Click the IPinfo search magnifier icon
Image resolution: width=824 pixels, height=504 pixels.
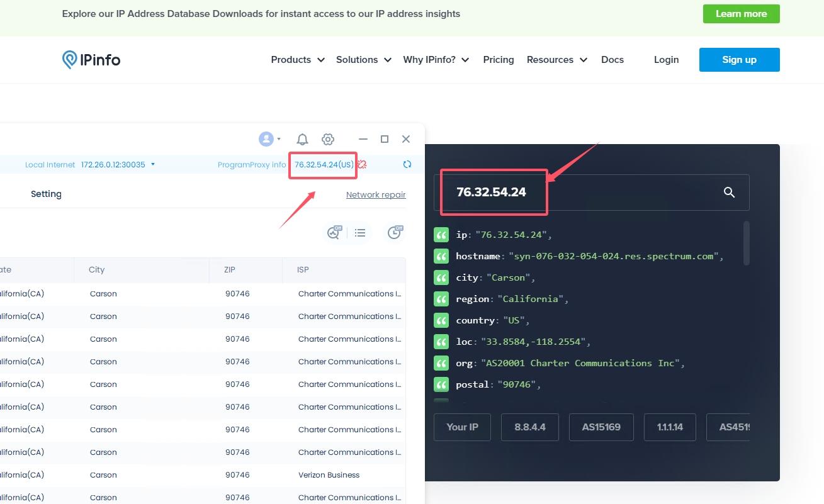point(729,193)
